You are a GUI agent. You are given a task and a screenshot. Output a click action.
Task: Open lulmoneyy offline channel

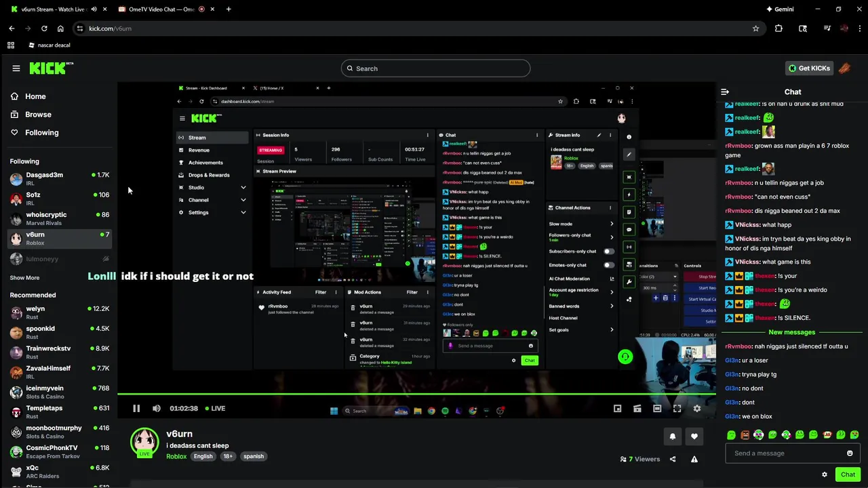pyautogui.click(x=60, y=259)
